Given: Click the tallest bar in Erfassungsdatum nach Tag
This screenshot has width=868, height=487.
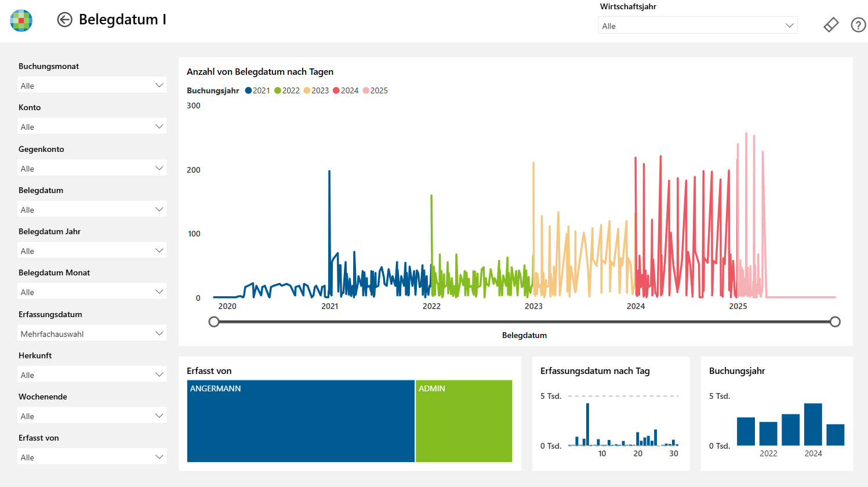Looking at the screenshot, I should pos(587,424).
